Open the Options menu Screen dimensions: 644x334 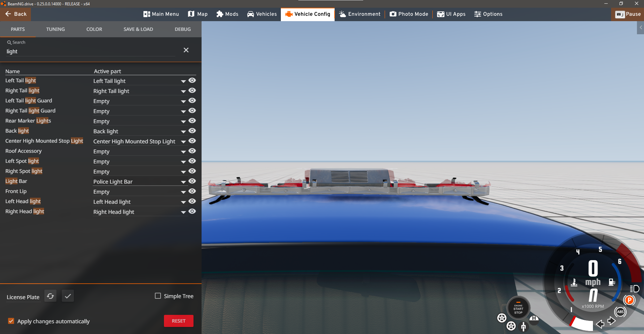[x=488, y=14]
